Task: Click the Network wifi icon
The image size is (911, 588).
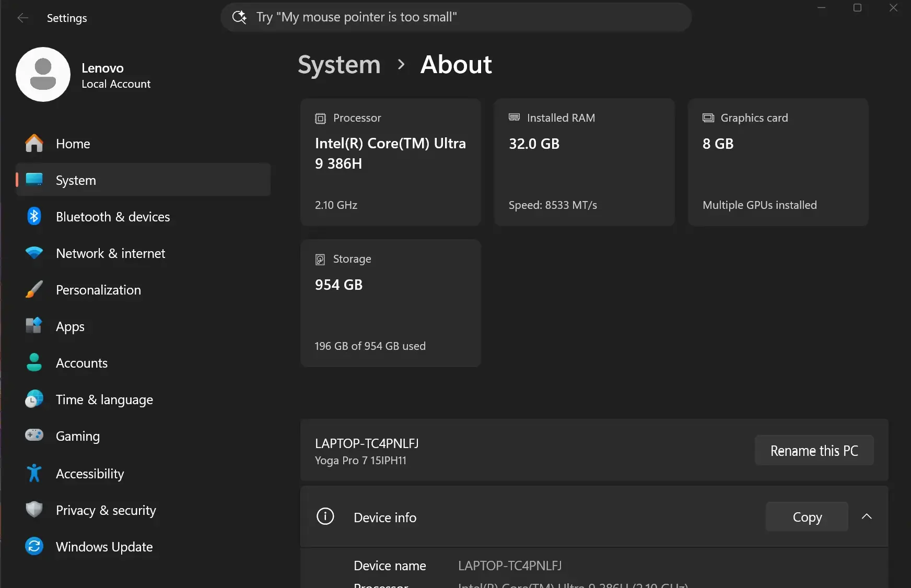Action: point(34,253)
